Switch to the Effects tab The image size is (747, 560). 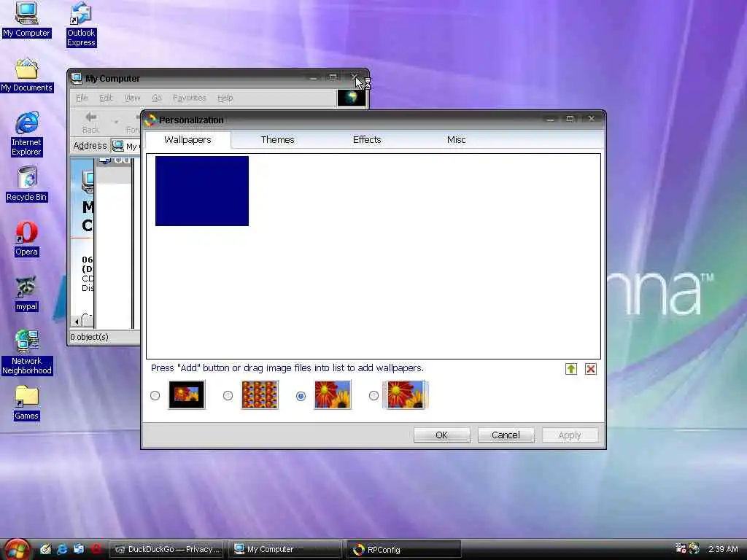coord(367,139)
